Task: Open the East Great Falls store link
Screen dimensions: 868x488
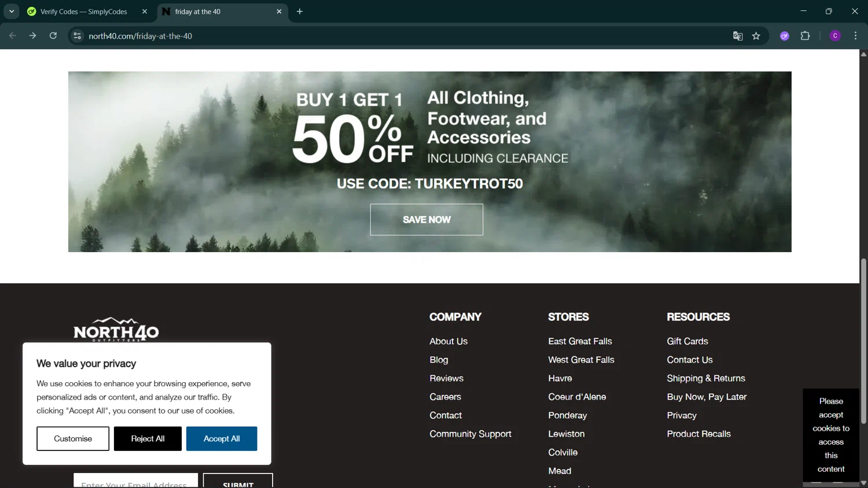Action: [580, 341]
